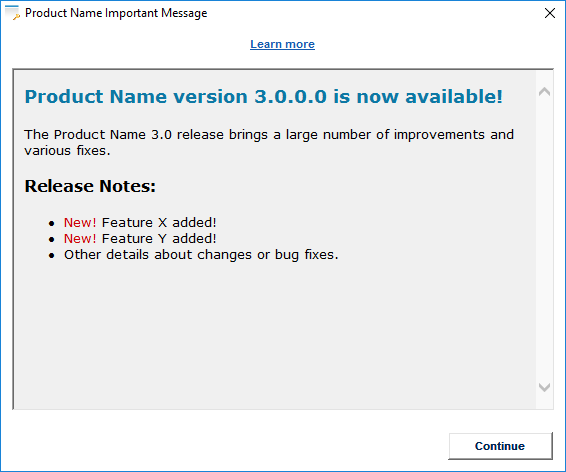566x472 pixels.
Task: Click the bullet marker beside Other details
Action: tap(52, 255)
